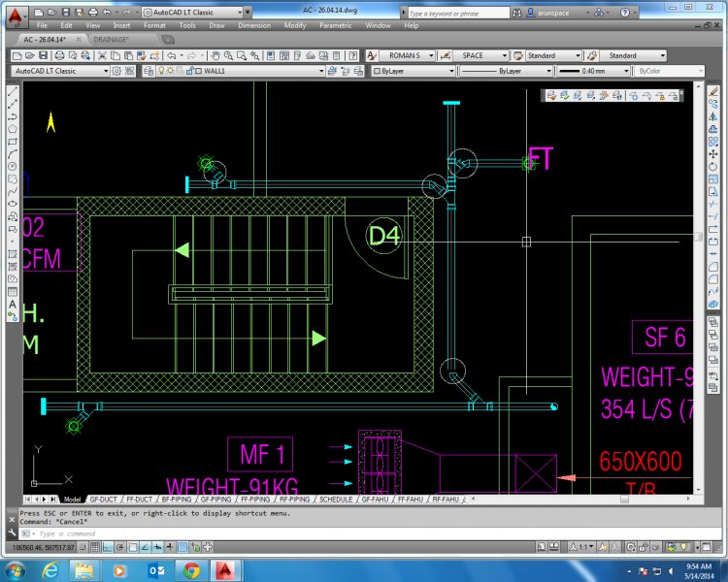
Task: Click the Undo arrow icon
Action: pos(171,55)
